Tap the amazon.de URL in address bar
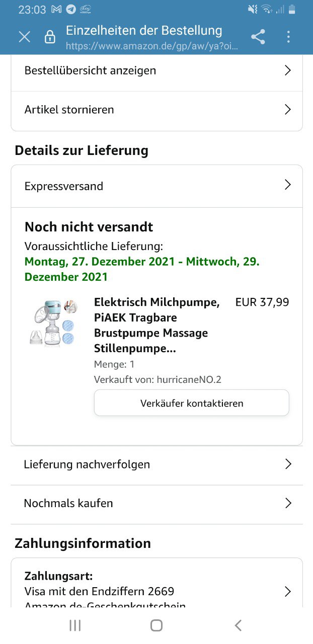 (152, 46)
